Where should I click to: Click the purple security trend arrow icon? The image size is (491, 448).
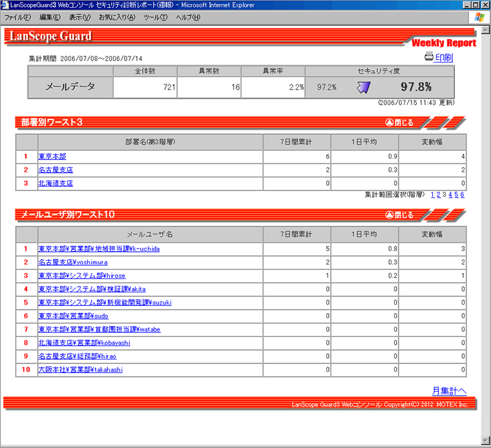[364, 87]
